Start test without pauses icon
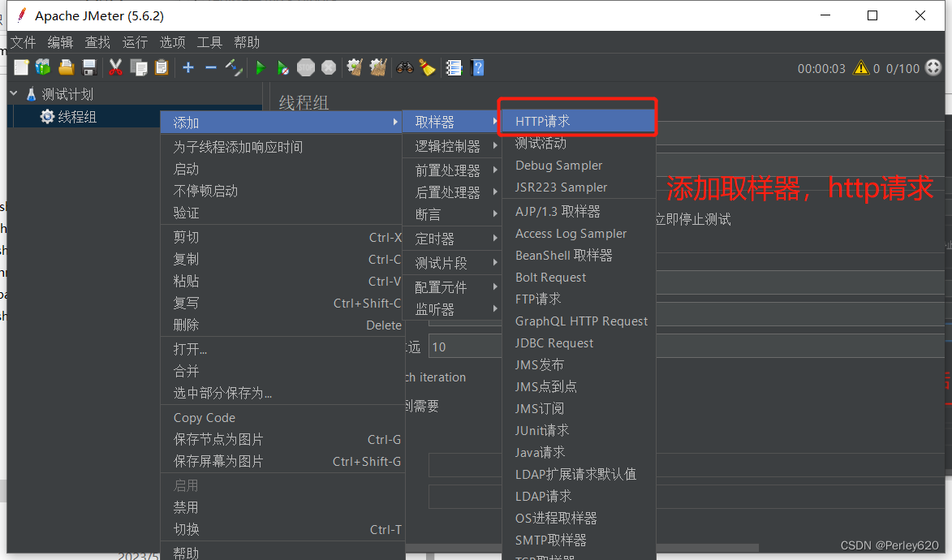Image resolution: width=952 pixels, height=560 pixels. 283,67
